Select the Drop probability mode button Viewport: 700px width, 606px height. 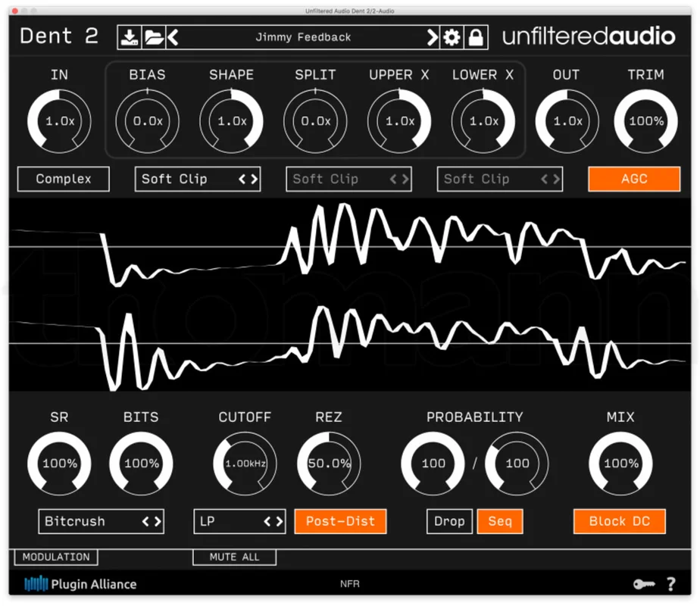449,521
